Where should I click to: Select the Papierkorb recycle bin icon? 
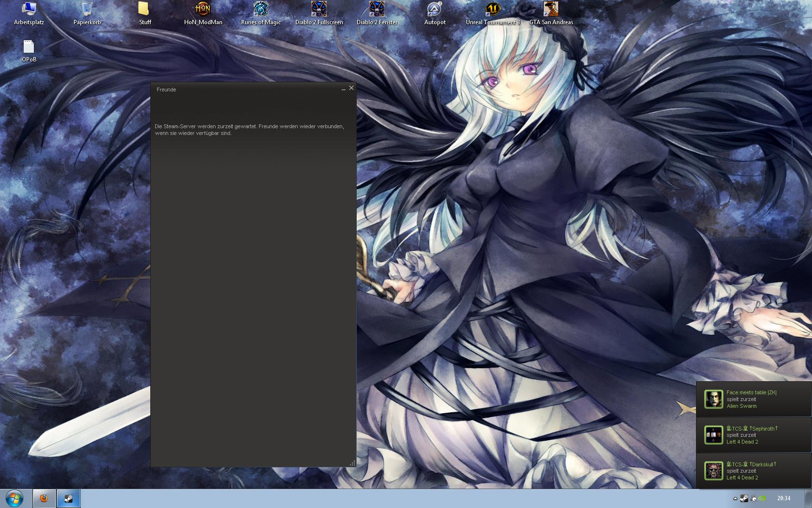[x=87, y=13]
